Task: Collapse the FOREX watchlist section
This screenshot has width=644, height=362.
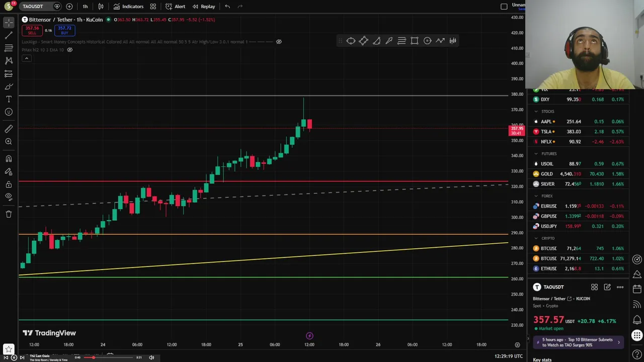Action: point(536,196)
